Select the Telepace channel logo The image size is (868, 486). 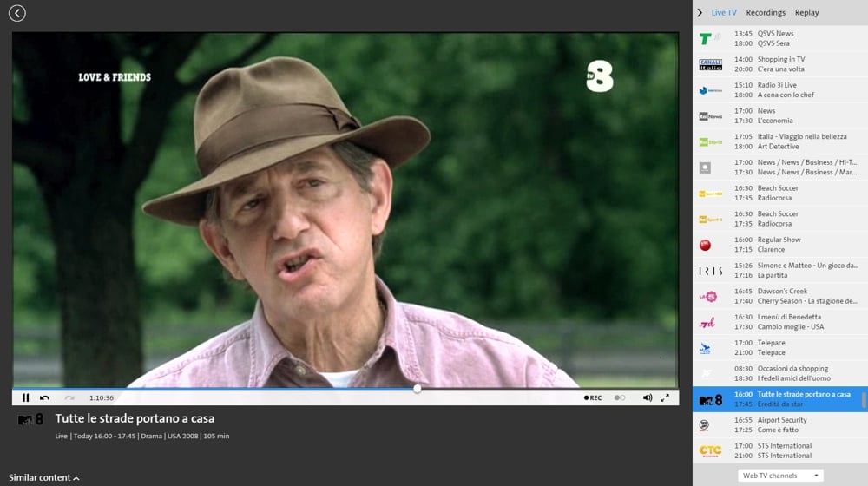705,348
